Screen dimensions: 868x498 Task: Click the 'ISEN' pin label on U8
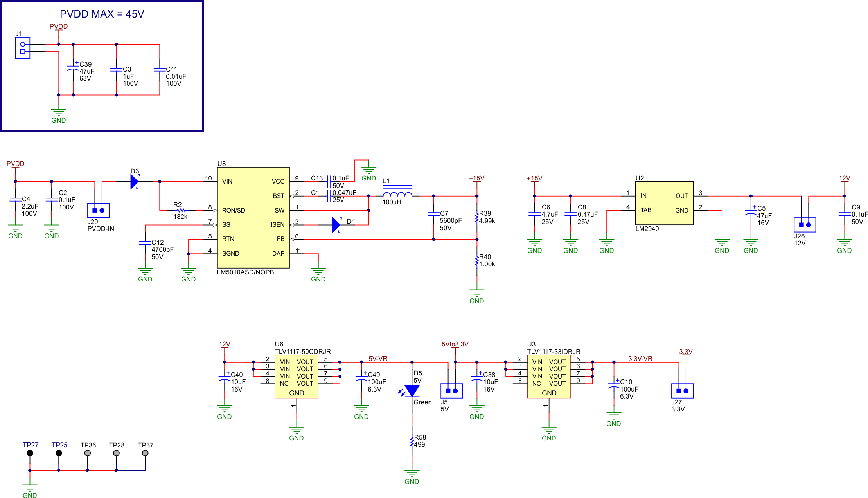tap(278, 225)
